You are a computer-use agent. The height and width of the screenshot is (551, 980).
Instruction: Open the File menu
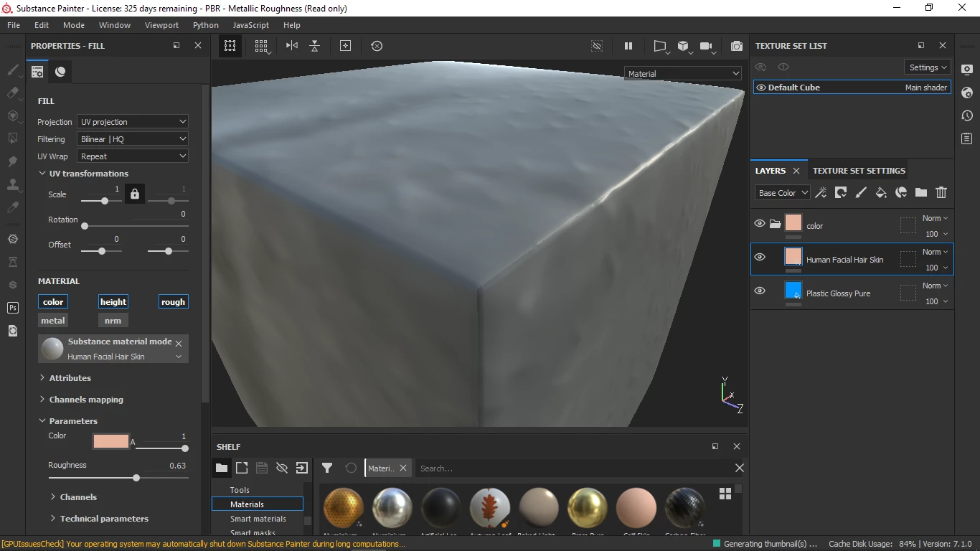click(x=14, y=25)
